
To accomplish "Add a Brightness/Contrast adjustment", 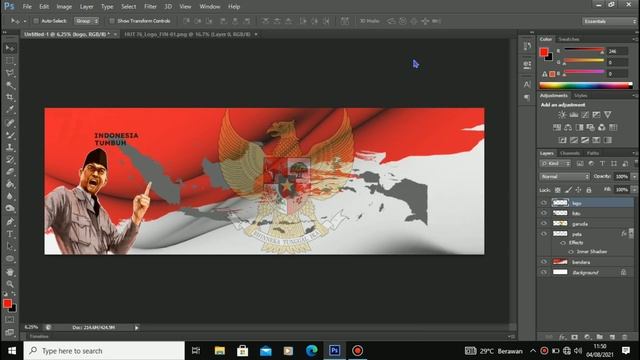I will 562,115.
